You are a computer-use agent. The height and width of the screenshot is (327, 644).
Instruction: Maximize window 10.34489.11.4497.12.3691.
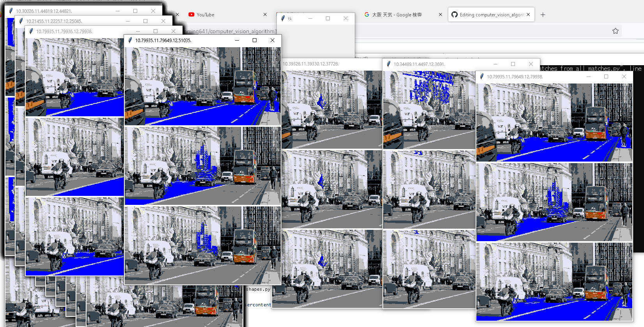tap(513, 64)
